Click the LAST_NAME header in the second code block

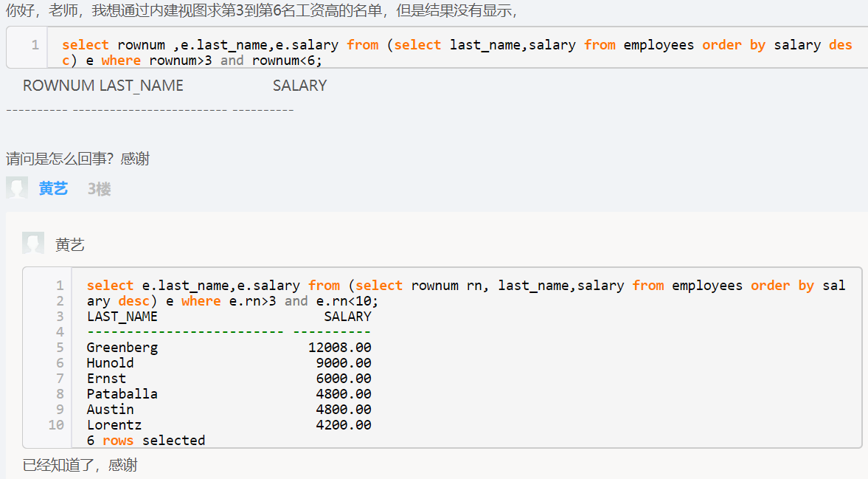coord(122,316)
